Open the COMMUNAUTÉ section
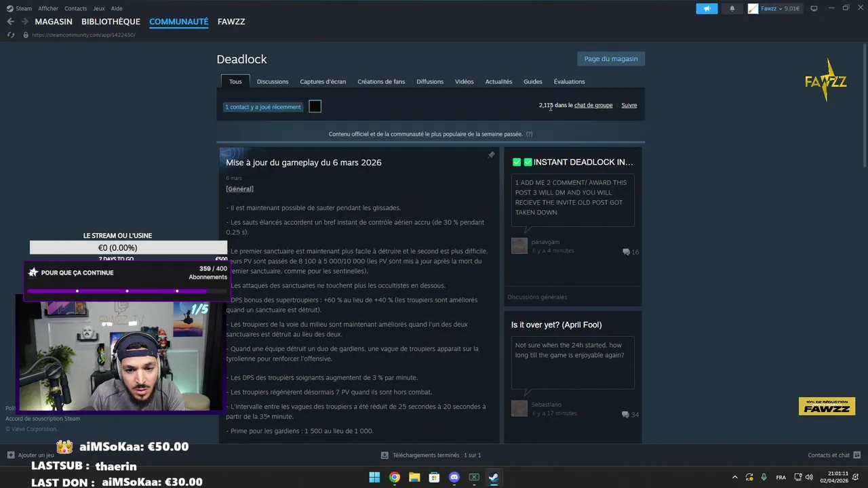 click(x=178, y=22)
